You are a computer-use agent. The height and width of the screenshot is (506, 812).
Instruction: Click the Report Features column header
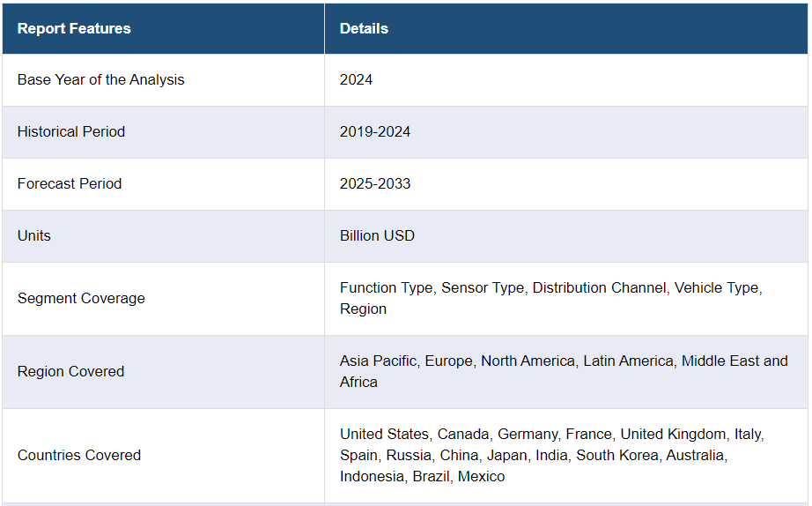74,28
